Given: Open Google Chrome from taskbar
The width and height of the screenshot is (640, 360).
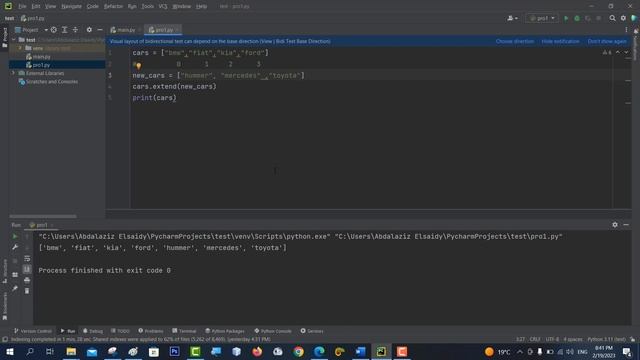Looking at the screenshot, I should coord(298,351).
